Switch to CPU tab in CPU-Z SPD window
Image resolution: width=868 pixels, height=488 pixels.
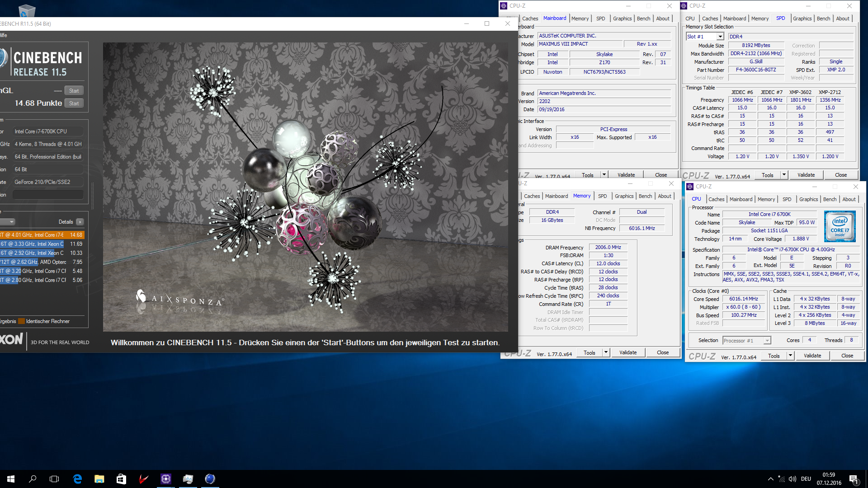690,19
